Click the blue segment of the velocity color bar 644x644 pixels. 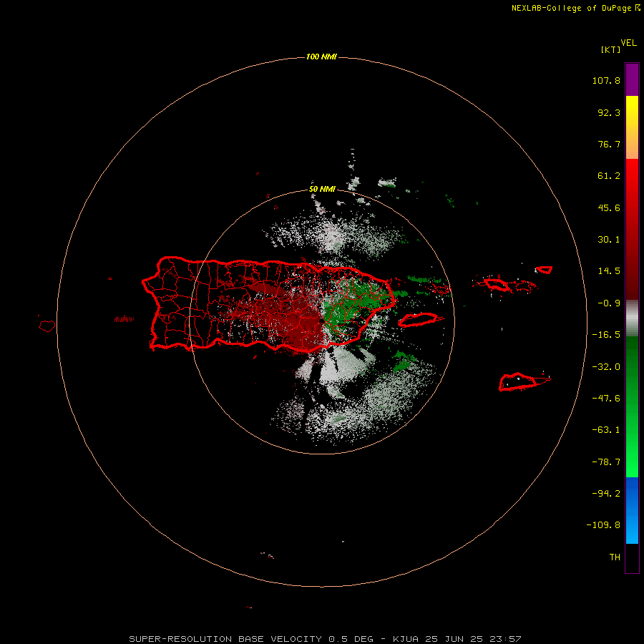point(632,510)
